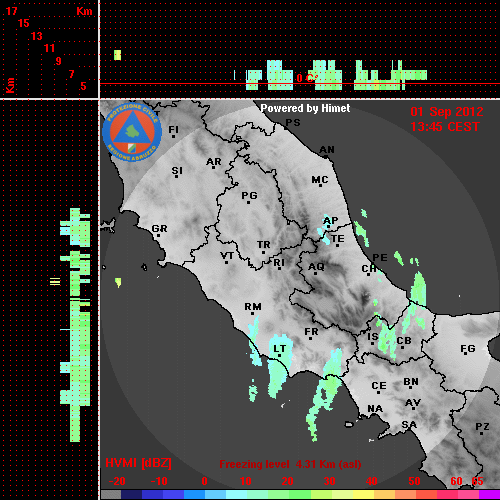Click the 'Freezing level 4.31 Km (asl)' text
Viewport: 500px width, 500px height.
(290, 464)
